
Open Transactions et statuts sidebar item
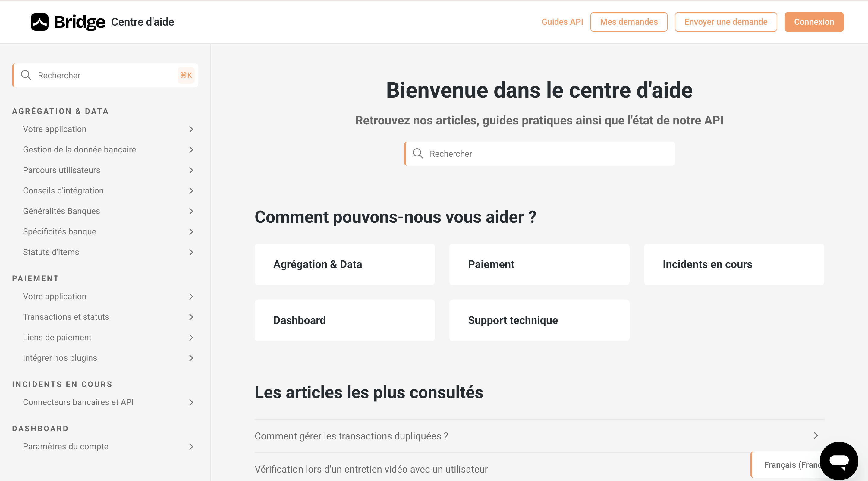[x=66, y=317]
